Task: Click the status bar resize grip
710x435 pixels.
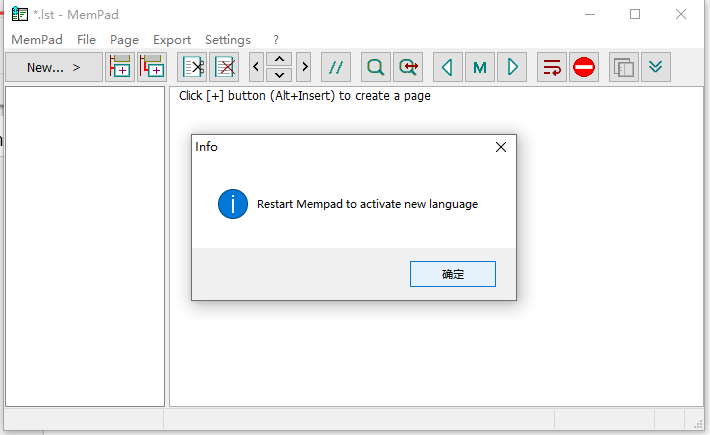Action: click(x=698, y=424)
